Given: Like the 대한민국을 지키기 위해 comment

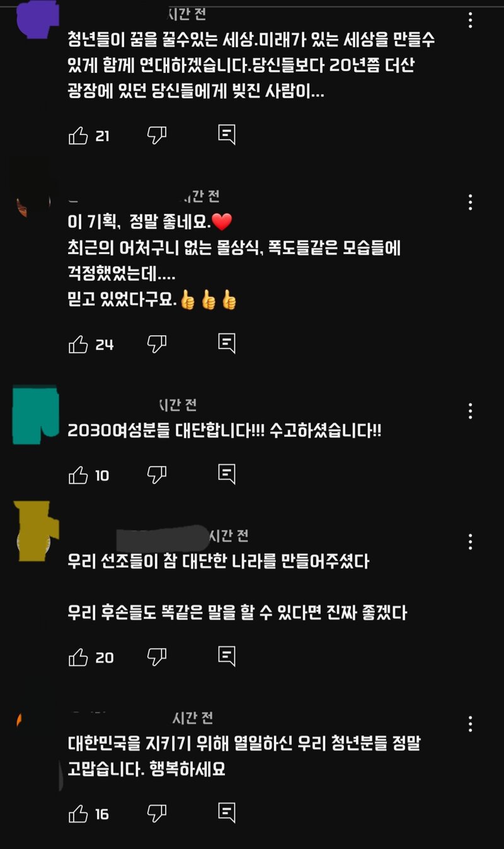Looking at the screenshot, I should tap(78, 814).
